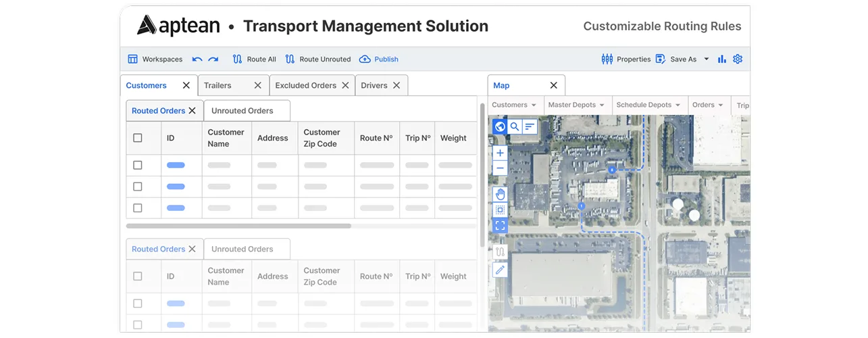Close the Customers tab

point(186,86)
